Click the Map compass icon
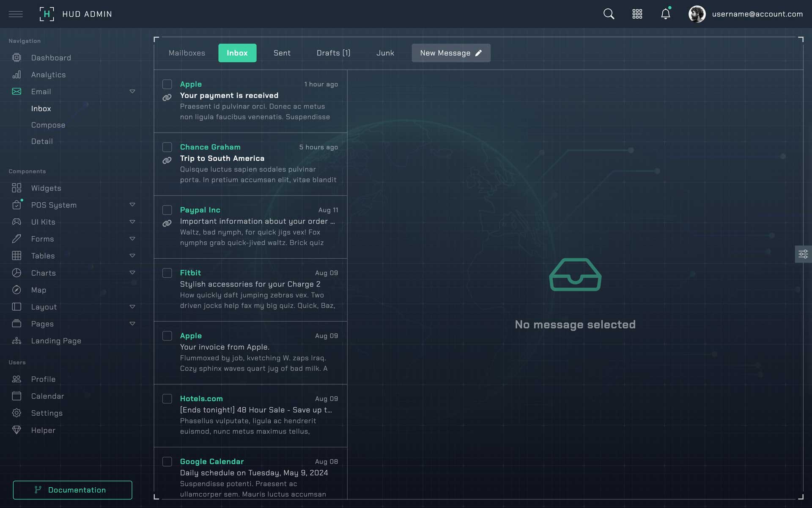Image resolution: width=812 pixels, height=508 pixels. (x=16, y=290)
